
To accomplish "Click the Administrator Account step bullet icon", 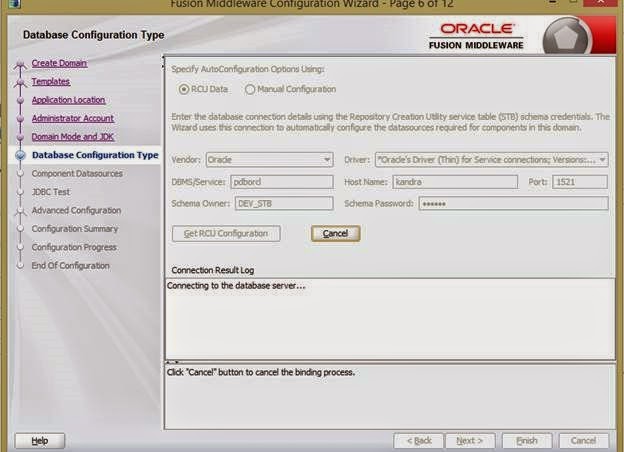I will tap(20, 119).
